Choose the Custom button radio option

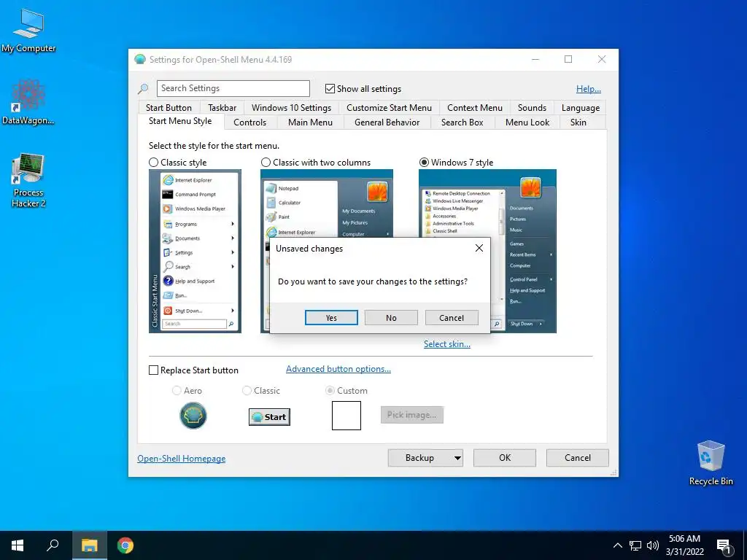click(330, 391)
